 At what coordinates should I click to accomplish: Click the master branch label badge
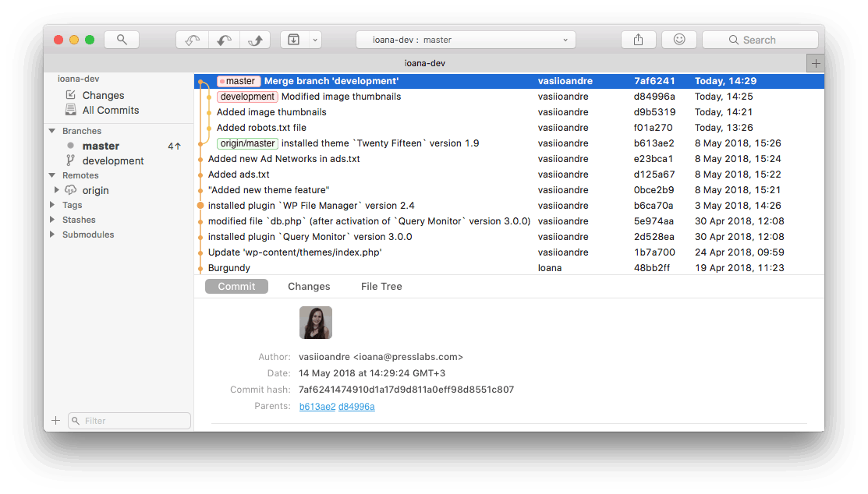(x=239, y=81)
